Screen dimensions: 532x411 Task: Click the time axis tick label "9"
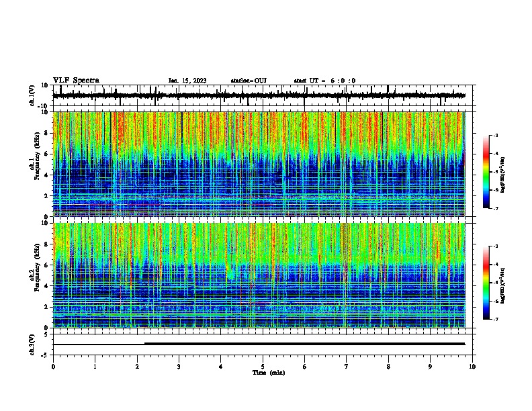430,367
